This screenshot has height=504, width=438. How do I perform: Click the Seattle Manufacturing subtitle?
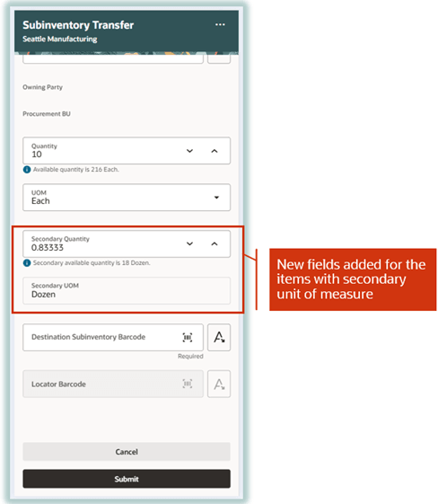[60, 39]
